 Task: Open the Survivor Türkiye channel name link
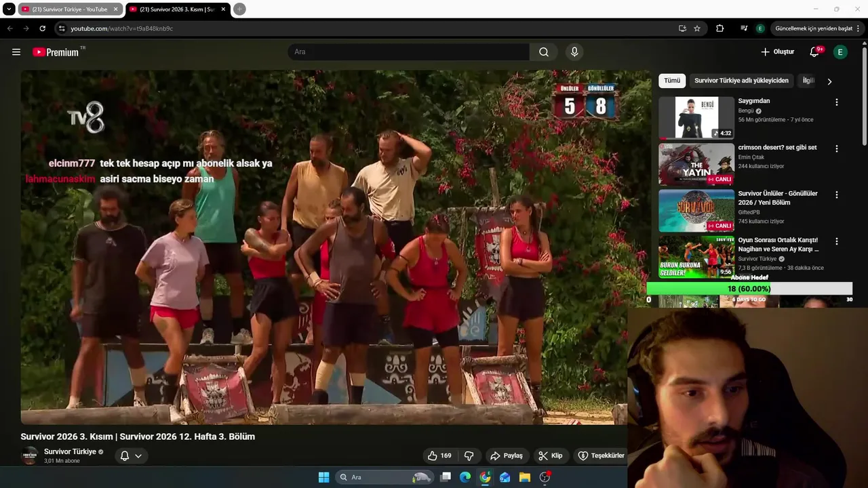[70, 451]
